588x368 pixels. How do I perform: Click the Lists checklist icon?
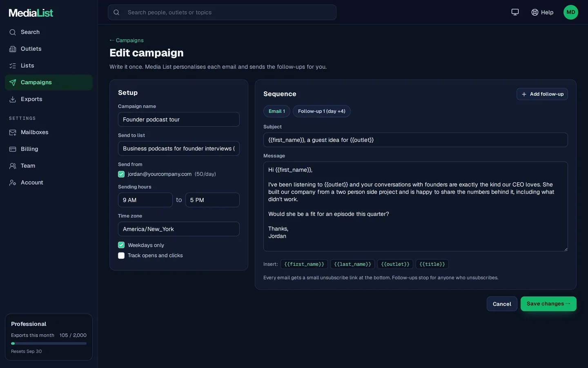click(x=13, y=66)
